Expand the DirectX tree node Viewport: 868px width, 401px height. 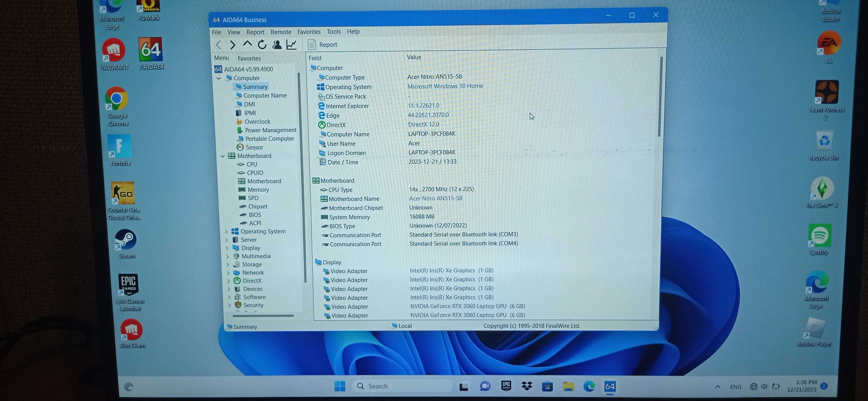pos(229,281)
